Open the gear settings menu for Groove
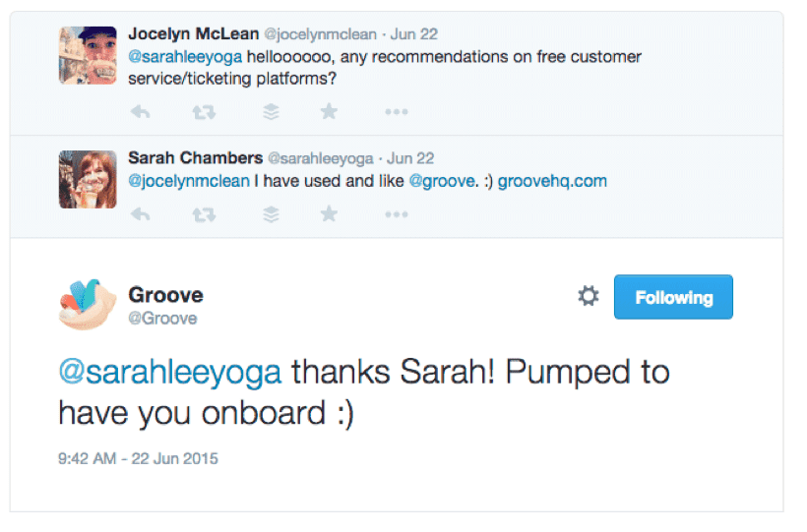Image resolution: width=807 pixels, height=532 pixels. click(x=588, y=296)
